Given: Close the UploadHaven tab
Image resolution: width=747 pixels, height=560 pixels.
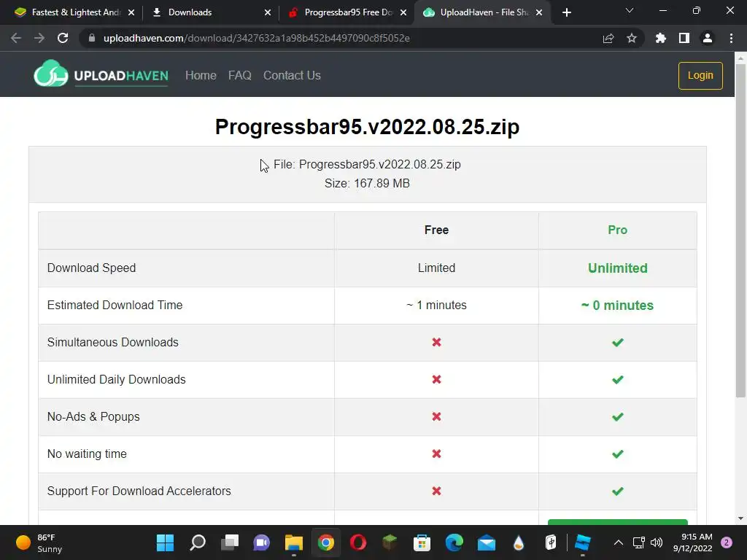Looking at the screenshot, I should (x=539, y=12).
